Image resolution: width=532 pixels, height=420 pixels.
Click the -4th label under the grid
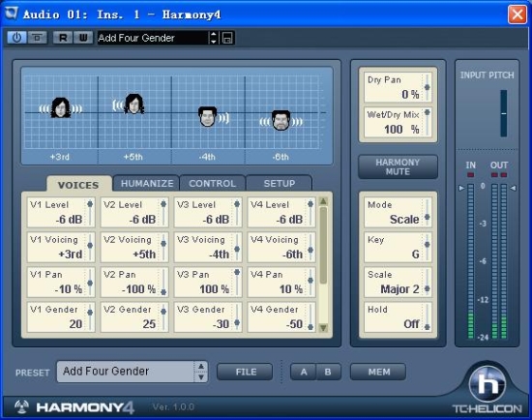tap(207, 157)
